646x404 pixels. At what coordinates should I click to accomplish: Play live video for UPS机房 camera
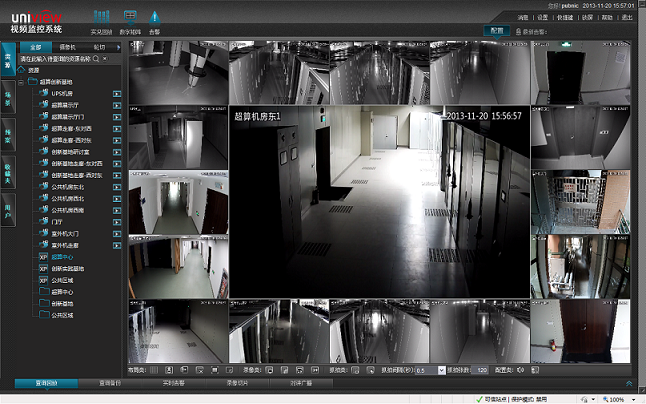[117, 93]
